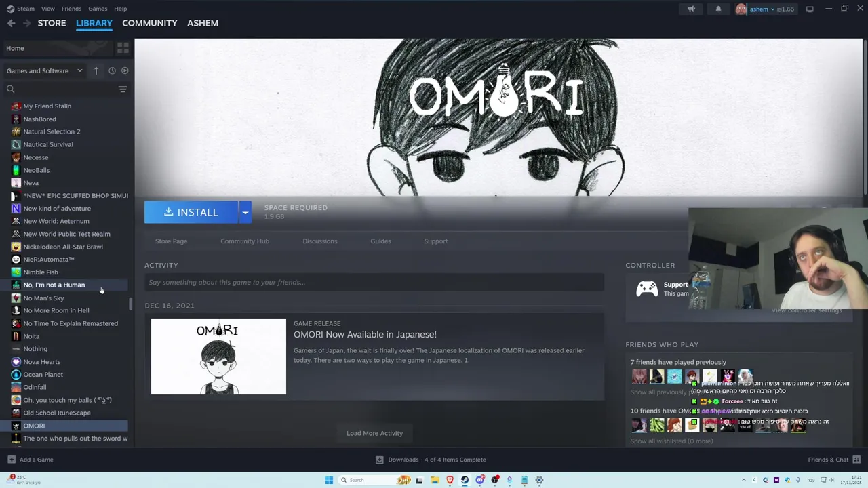Switch to the STORE tab

(52, 23)
